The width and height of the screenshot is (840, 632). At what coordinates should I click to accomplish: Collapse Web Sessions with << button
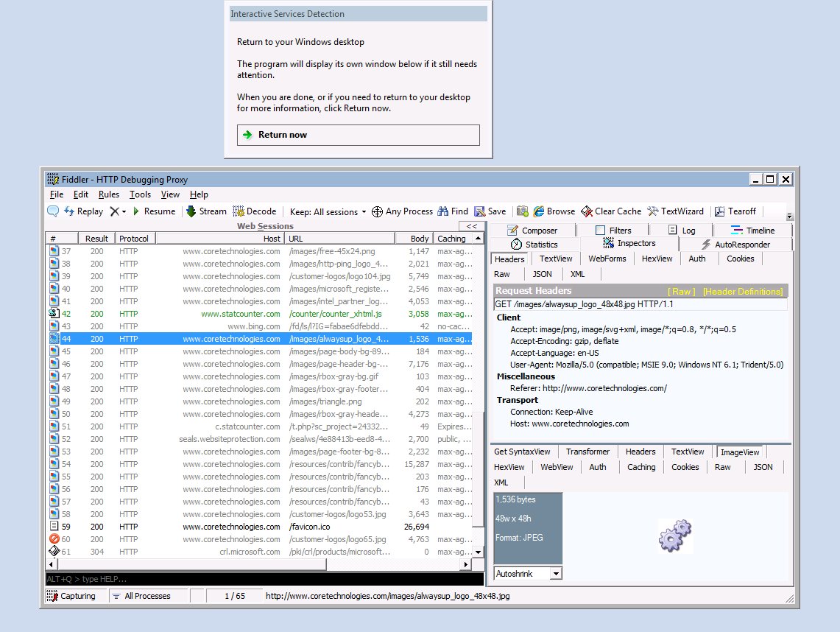[x=472, y=226]
